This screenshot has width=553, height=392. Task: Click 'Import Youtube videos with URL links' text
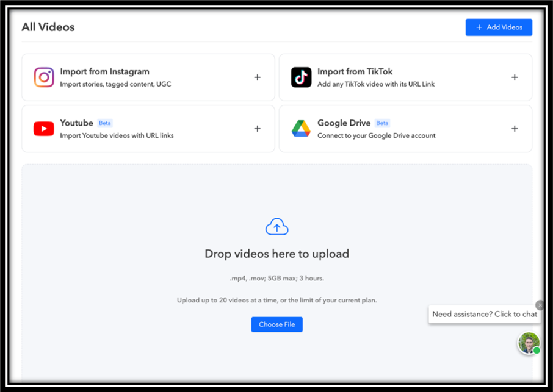(117, 135)
